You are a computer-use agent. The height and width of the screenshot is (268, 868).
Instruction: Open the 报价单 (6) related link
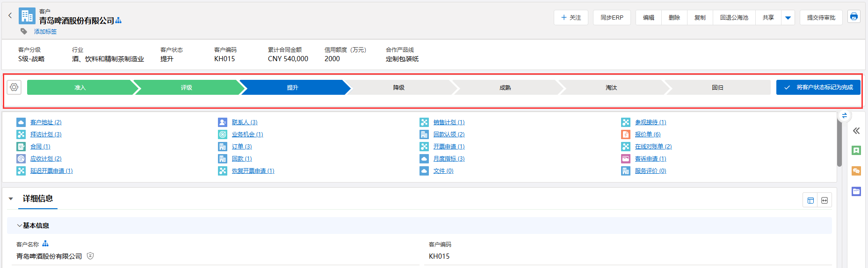(647, 134)
